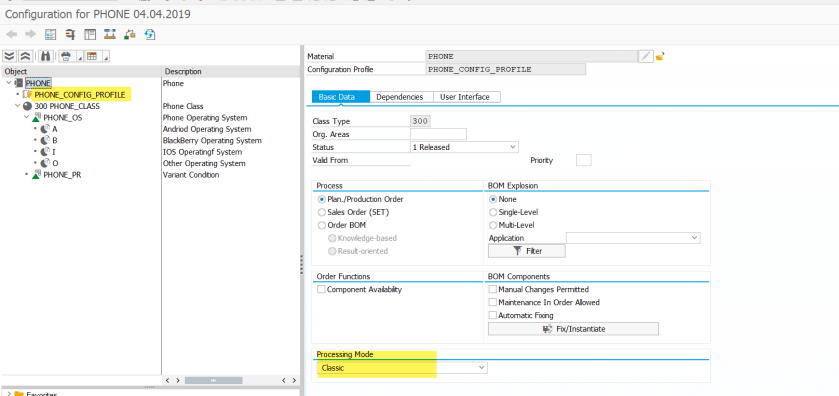Select the PHONE root tree item
Viewport: 839px width, 396px height.
pos(38,83)
